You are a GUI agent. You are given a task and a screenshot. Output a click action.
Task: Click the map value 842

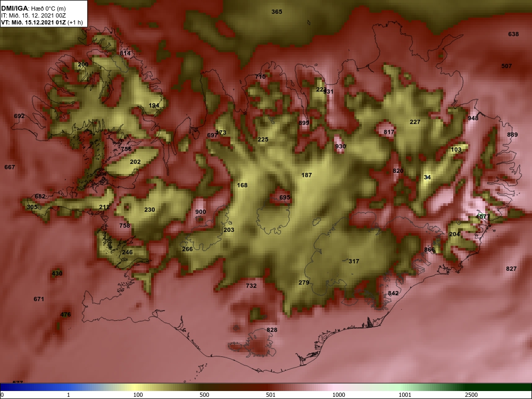[x=393, y=293]
